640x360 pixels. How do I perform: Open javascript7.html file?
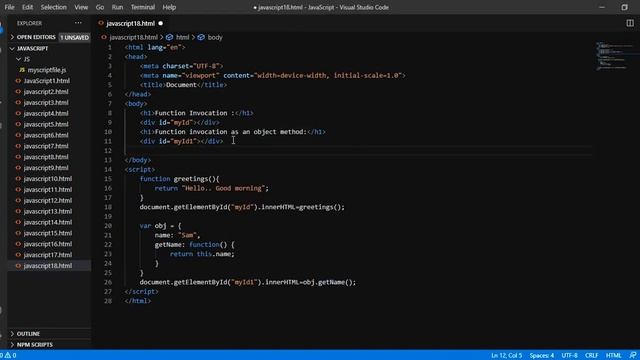coord(46,146)
